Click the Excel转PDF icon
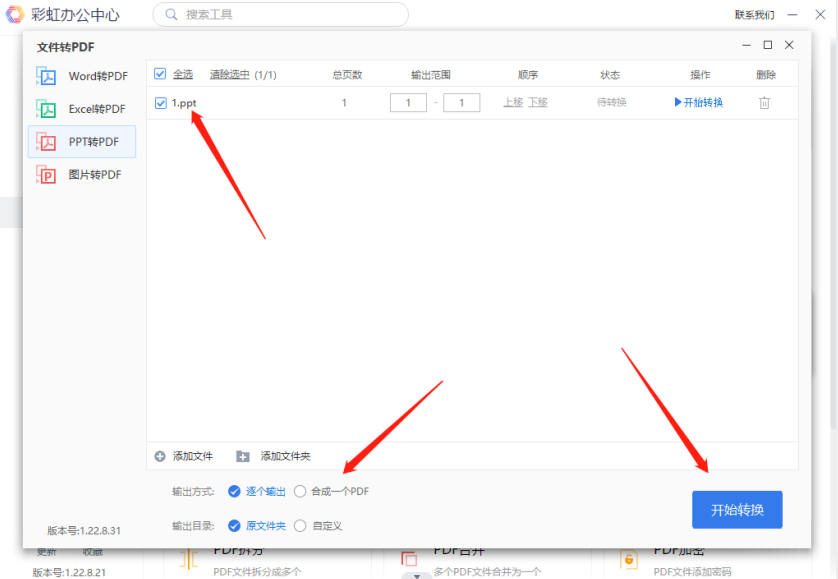Viewport: 838px width, 579px height. tap(46, 109)
